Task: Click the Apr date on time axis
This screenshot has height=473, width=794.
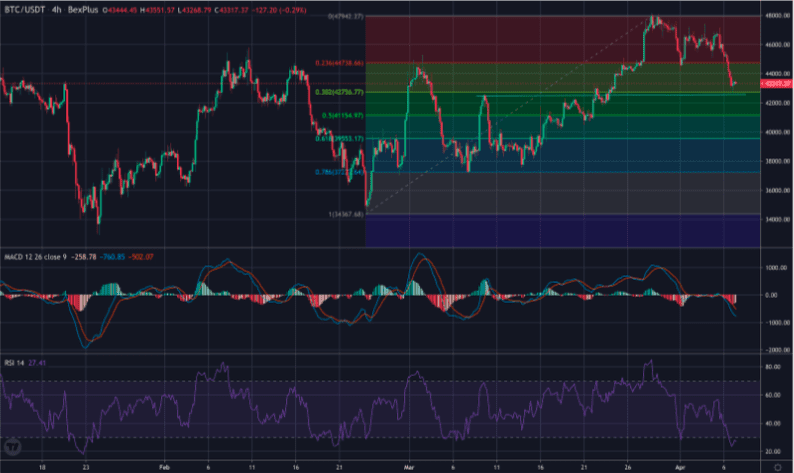Action: click(x=682, y=465)
